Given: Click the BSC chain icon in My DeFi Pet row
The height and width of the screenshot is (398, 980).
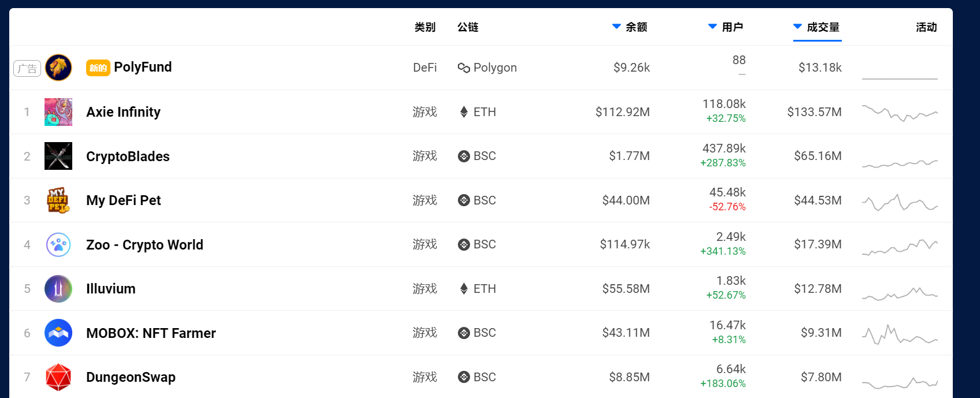Looking at the screenshot, I should 464,200.
